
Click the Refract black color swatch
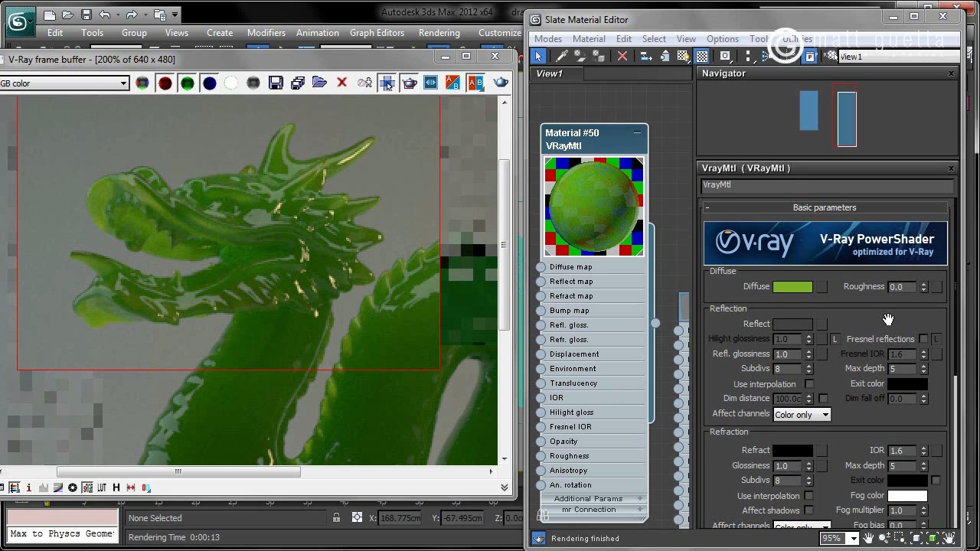click(792, 451)
